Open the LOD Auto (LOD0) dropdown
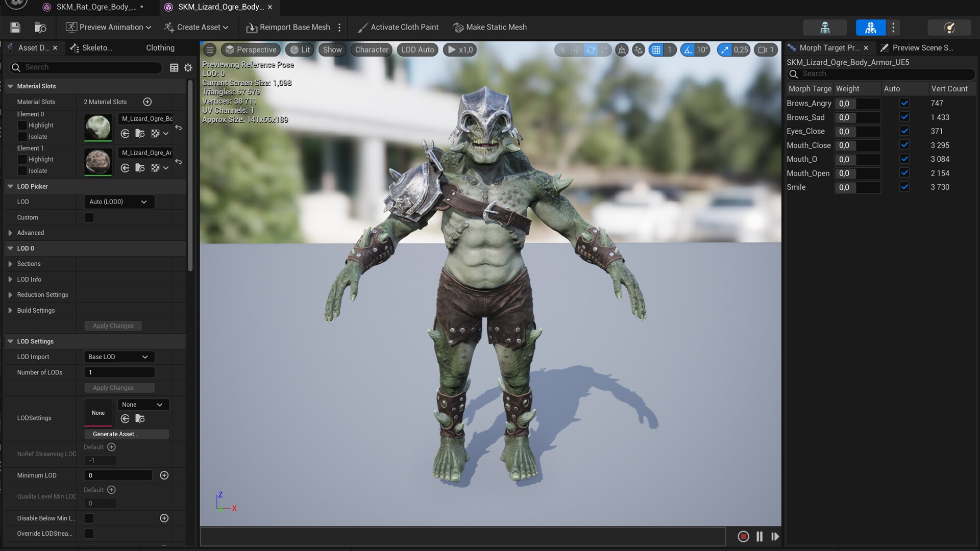980x551 pixels. click(118, 202)
